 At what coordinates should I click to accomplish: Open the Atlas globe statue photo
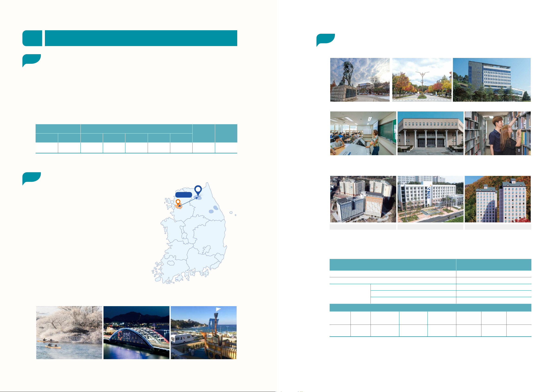pyautogui.click(x=360, y=80)
